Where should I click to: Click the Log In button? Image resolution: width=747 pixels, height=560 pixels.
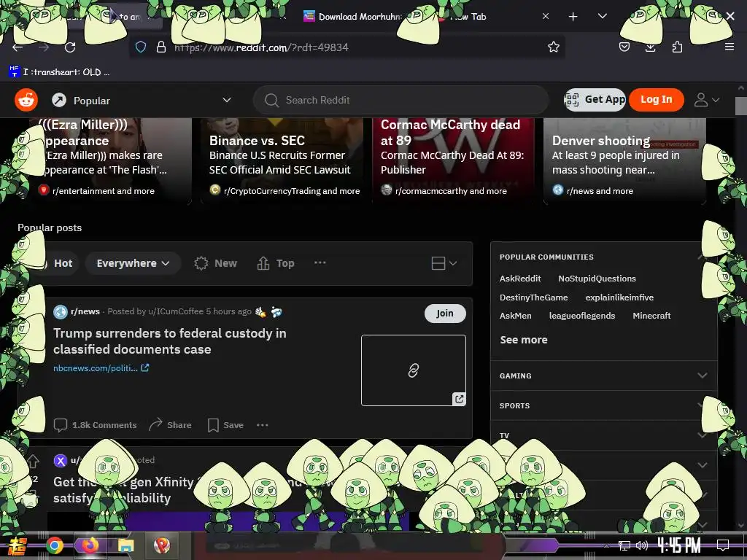click(656, 99)
